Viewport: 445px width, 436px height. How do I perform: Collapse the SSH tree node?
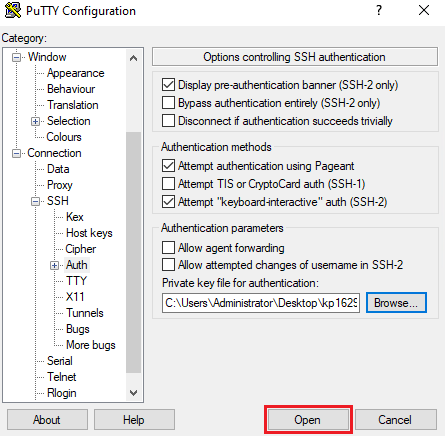tap(35, 201)
